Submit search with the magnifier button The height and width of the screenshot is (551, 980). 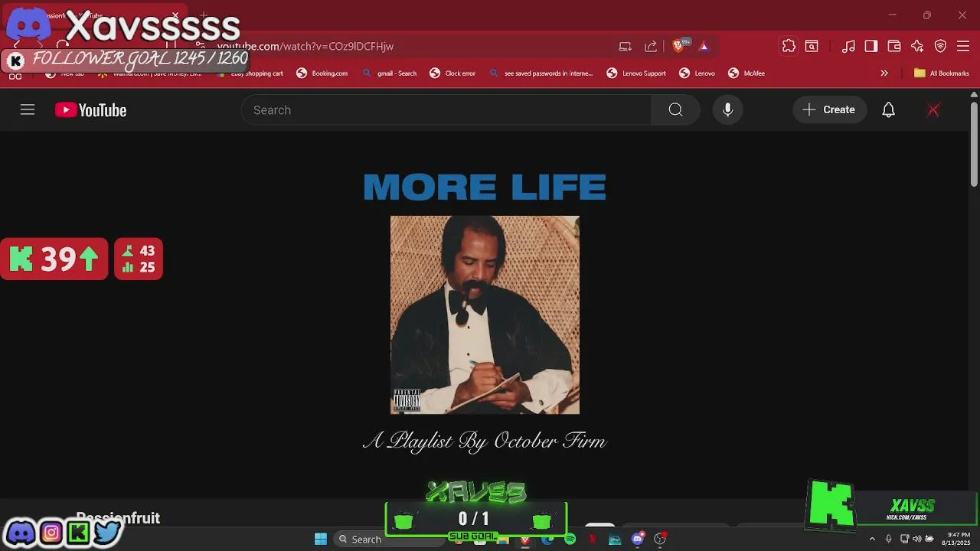(675, 110)
